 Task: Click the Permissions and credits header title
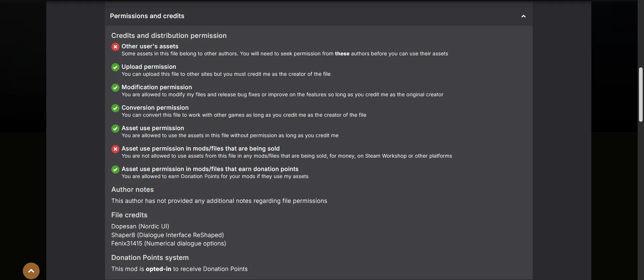coord(147,16)
